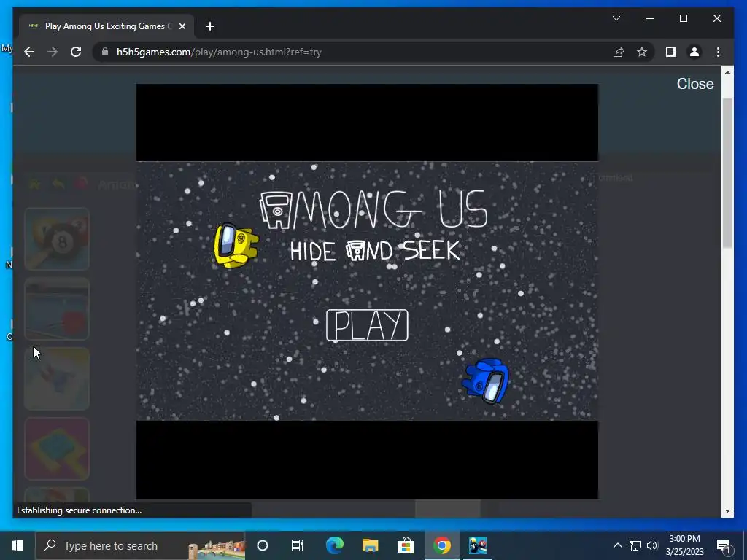Open volume control tray icon
The width and height of the screenshot is (747, 560).
[652, 545]
